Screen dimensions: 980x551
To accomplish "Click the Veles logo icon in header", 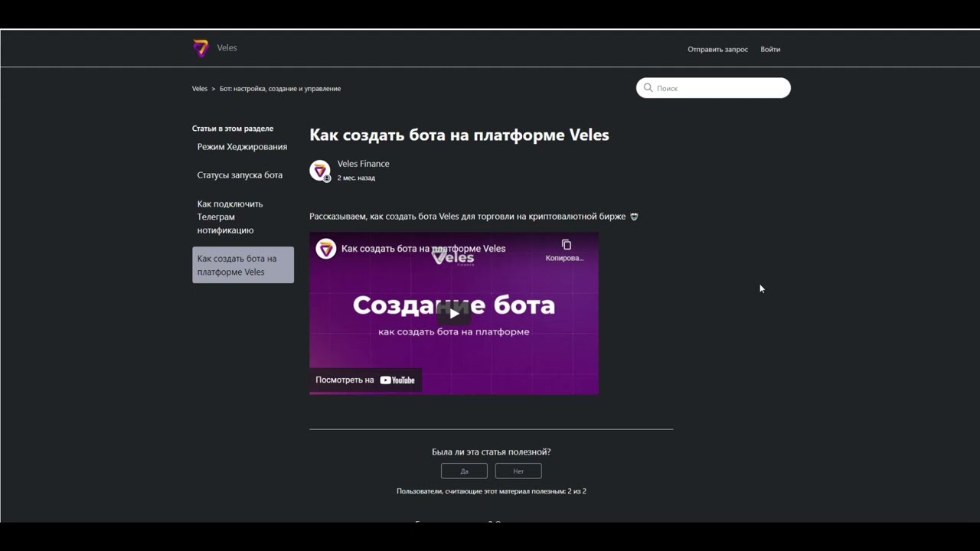I will [201, 48].
